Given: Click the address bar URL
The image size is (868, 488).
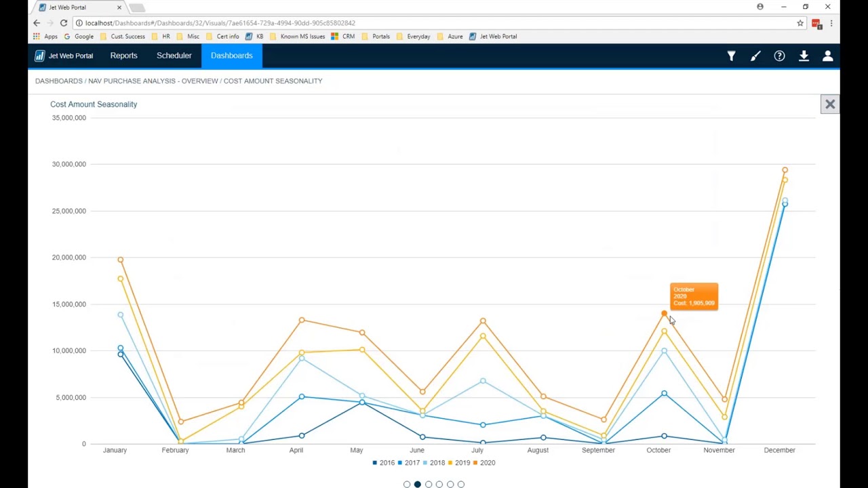Looking at the screenshot, I should (x=220, y=23).
